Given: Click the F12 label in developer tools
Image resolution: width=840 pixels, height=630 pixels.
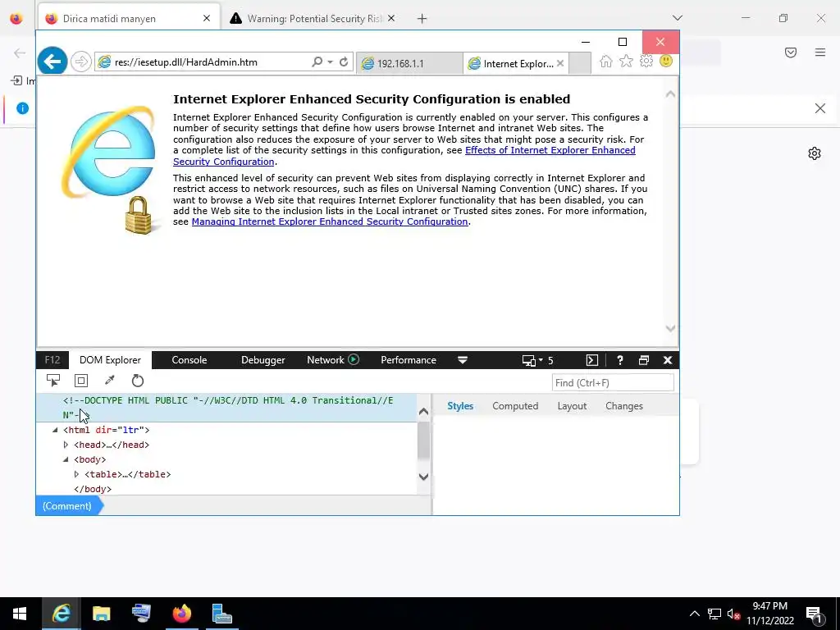Looking at the screenshot, I should pos(52,360).
